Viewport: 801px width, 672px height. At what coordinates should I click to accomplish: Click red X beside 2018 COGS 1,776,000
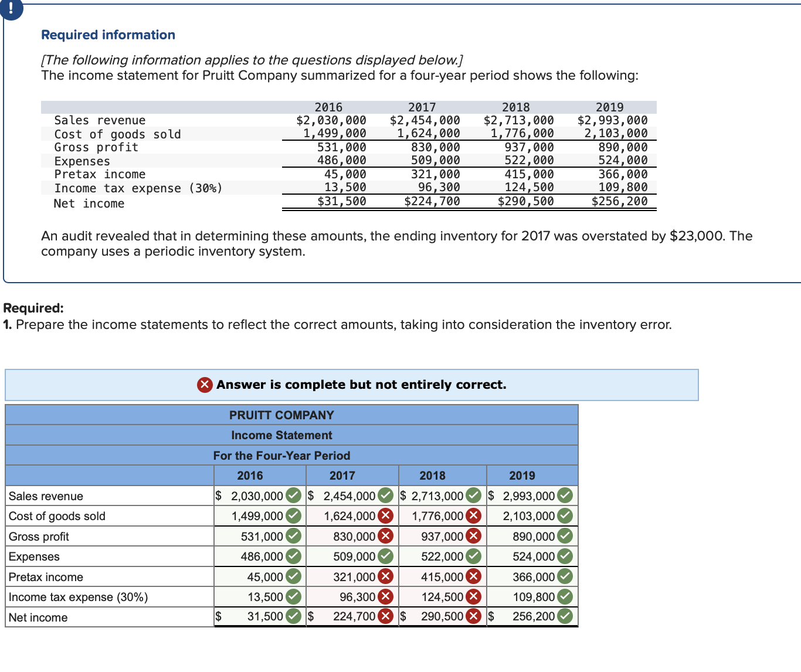click(474, 516)
